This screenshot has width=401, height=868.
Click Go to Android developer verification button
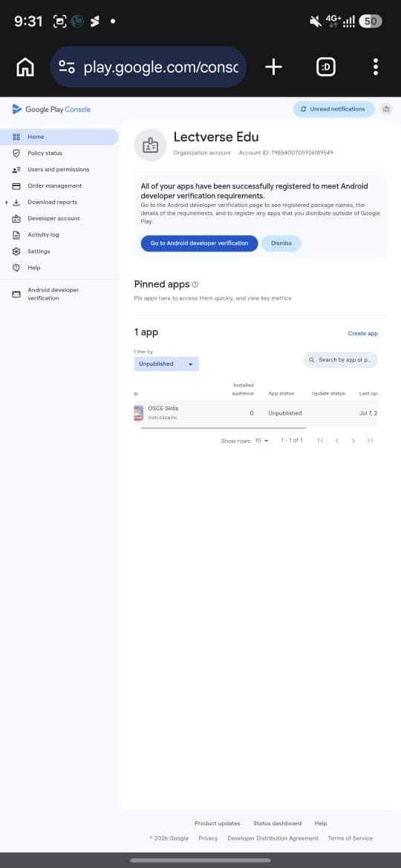click(200, 243)
